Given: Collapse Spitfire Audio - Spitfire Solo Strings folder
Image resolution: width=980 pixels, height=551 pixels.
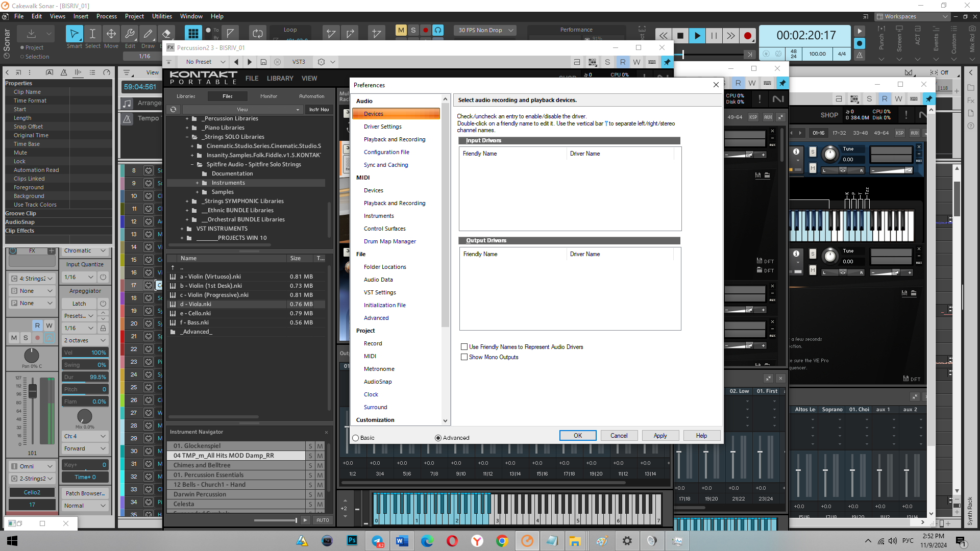Looking at the screenshot, I should tap(192, 164).
